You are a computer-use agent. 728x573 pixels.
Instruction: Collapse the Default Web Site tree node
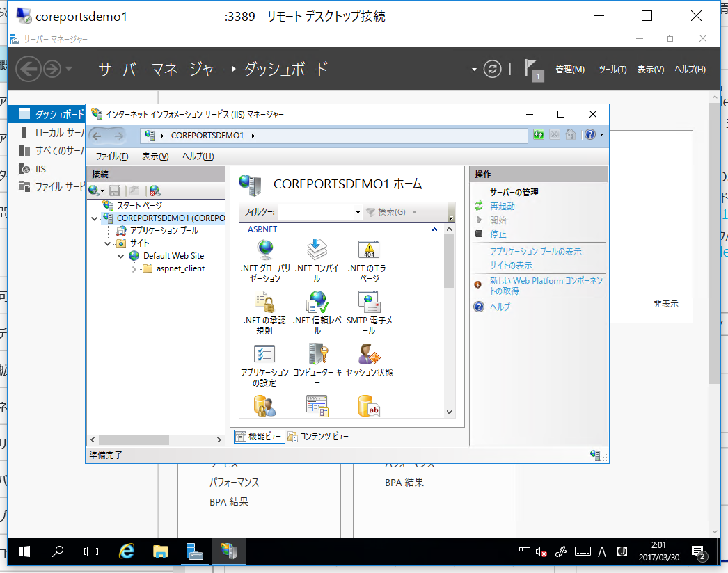pyautogui.click(x=120, y=256)
